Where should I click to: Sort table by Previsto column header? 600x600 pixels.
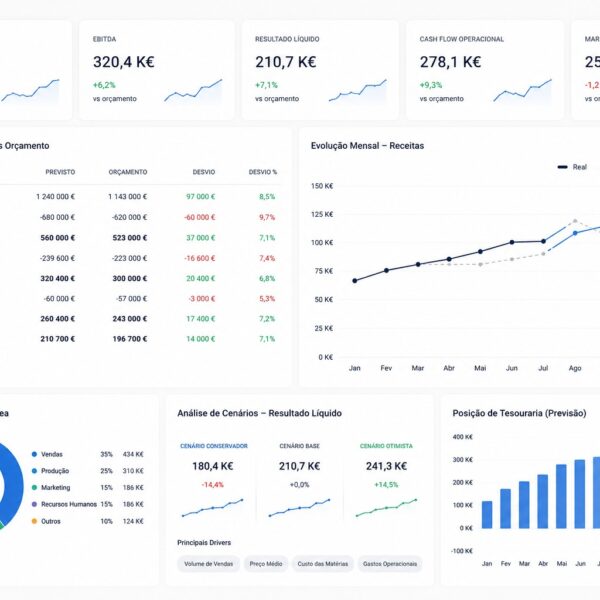60,172
